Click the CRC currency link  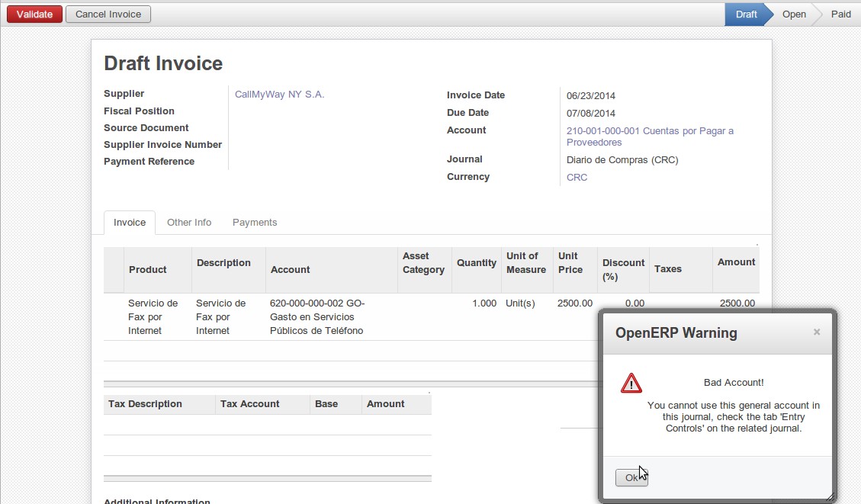coord(577,178)
